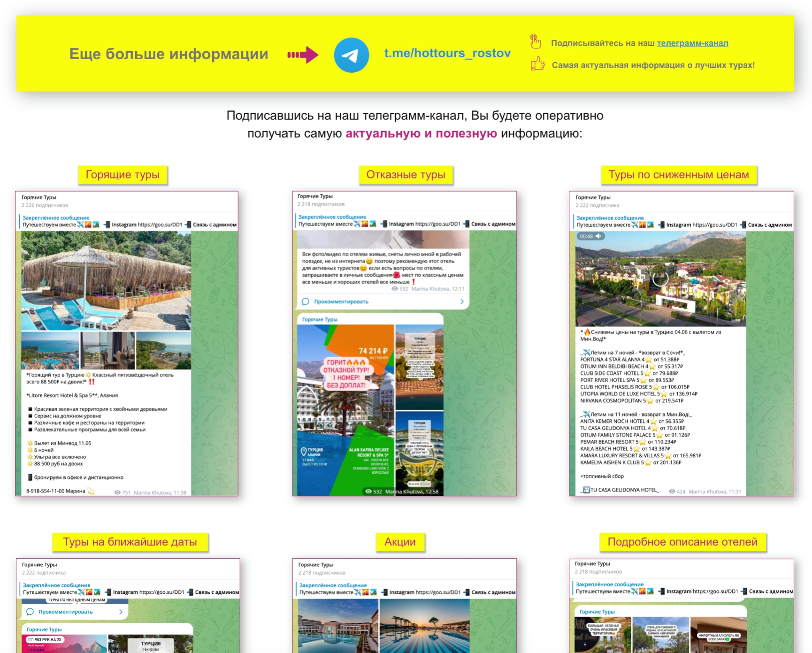The width and height of the screenshot is (812, 653).
Task: Click views eye icon under Litore Resort post
Action: point(117,492)
